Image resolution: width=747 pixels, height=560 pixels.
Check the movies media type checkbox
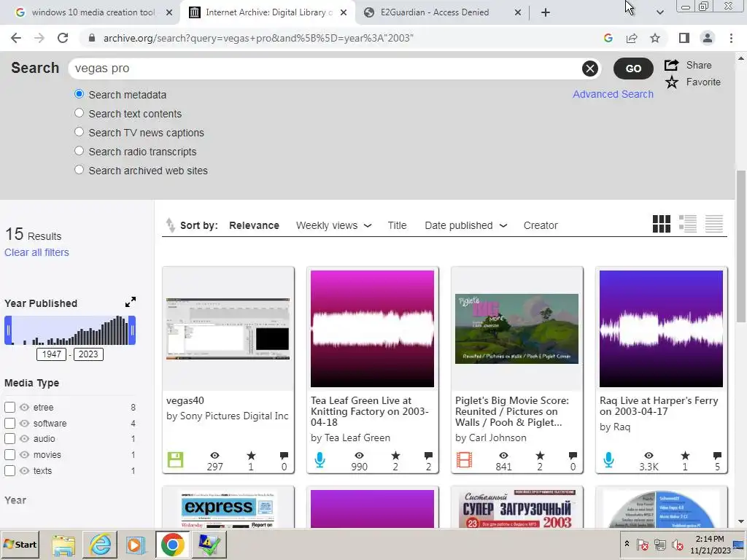pos(9,455)
